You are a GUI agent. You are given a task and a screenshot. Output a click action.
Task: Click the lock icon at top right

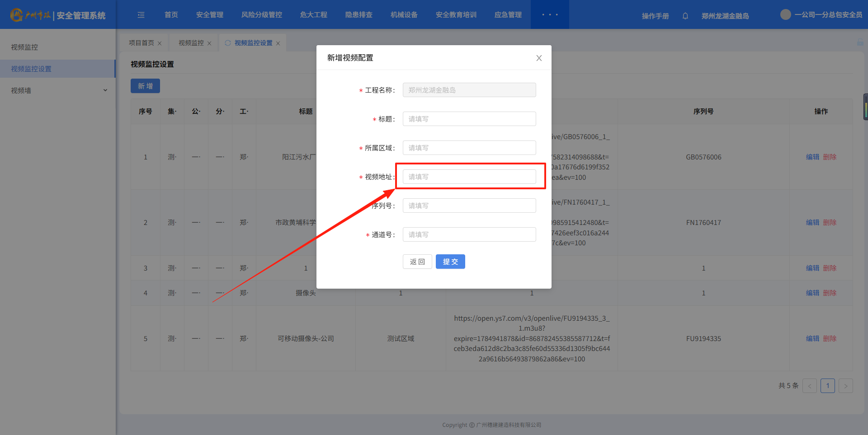(860, 42)
